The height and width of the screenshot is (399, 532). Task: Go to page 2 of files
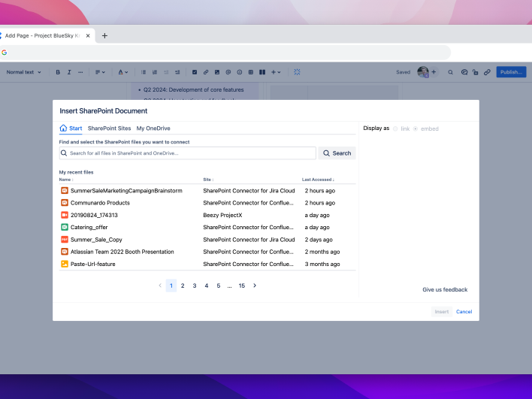(x=183, y=286)
